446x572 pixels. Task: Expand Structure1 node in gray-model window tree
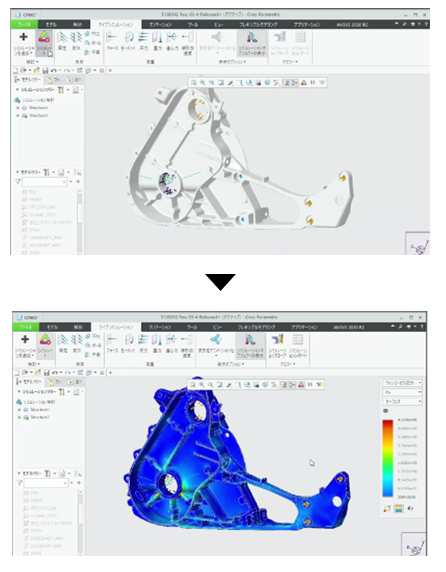click(x=18, y=108)
